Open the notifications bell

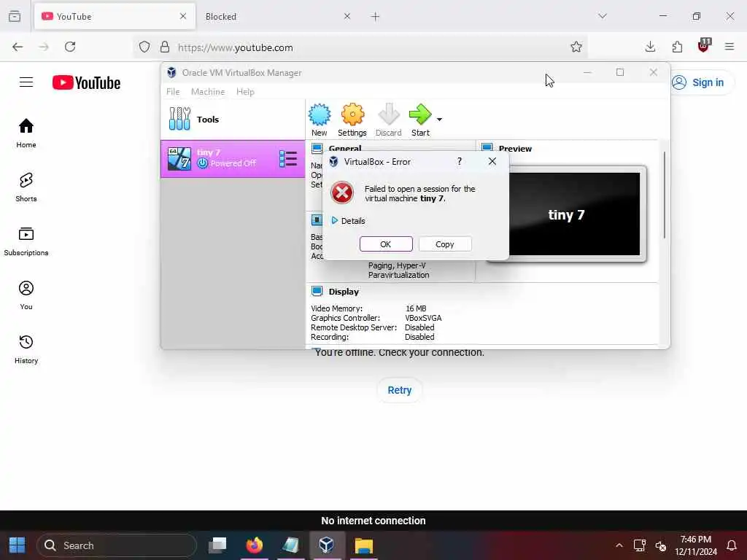click(x=732, y=545)
